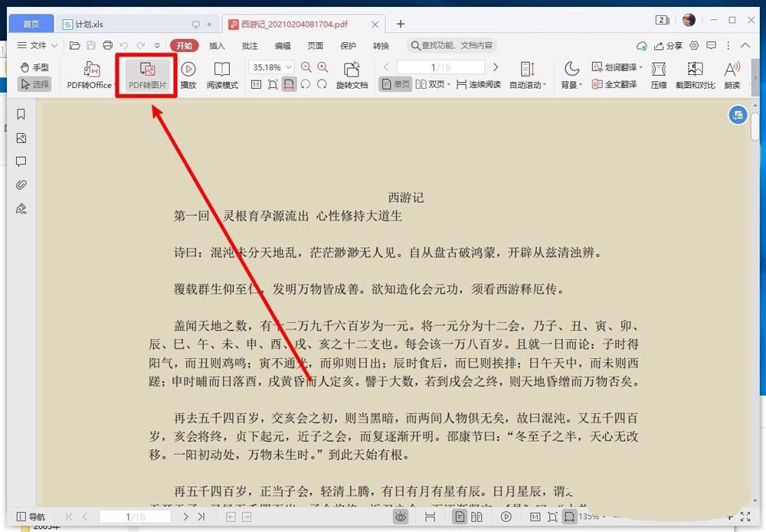Select fit width icon in ribbon

[289, 84]
